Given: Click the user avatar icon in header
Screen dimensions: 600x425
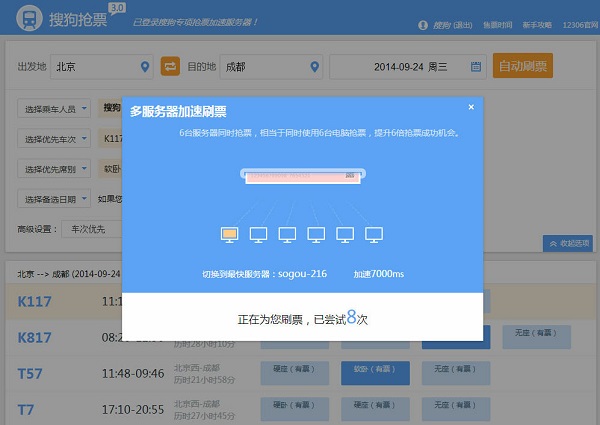Looking at the screenshot, I should (423, 25).
